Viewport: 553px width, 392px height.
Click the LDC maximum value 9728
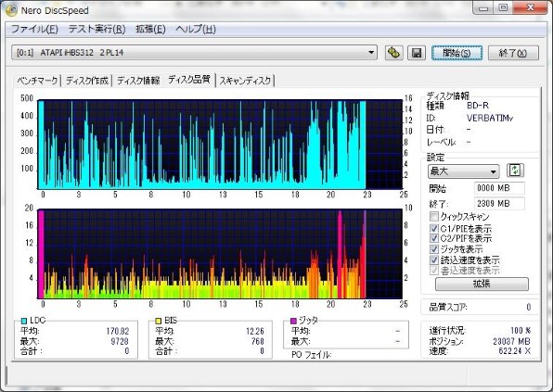tap(120, 341)
